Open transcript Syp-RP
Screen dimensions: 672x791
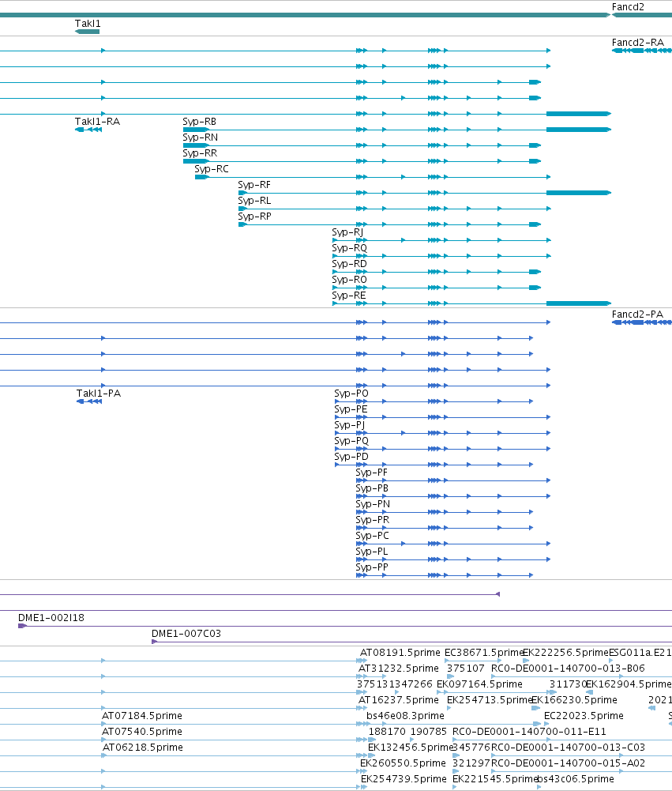point(254,217)
